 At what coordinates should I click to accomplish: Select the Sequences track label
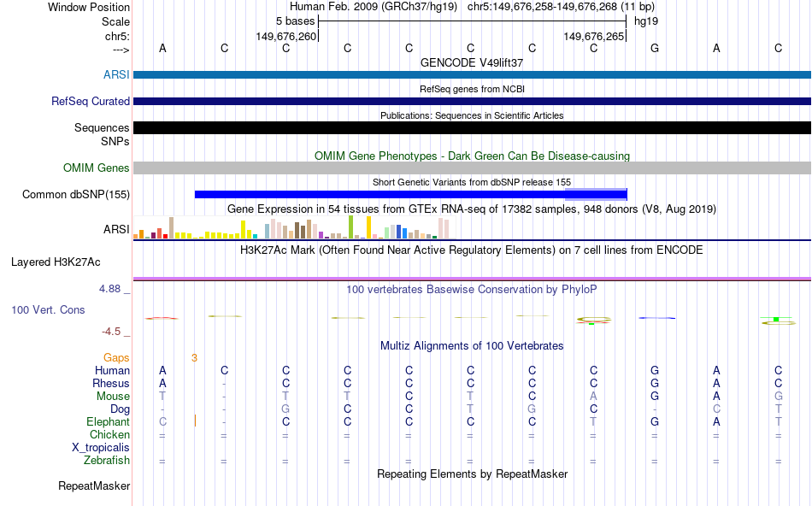pos(102,127)
